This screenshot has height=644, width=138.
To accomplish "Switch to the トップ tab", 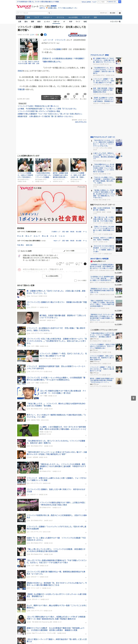I will 20,17.
